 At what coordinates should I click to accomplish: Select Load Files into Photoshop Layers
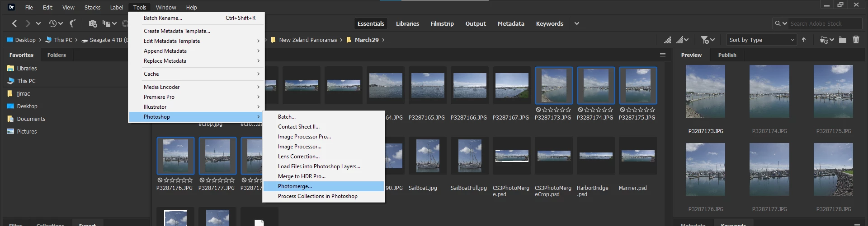click(324, 166)
